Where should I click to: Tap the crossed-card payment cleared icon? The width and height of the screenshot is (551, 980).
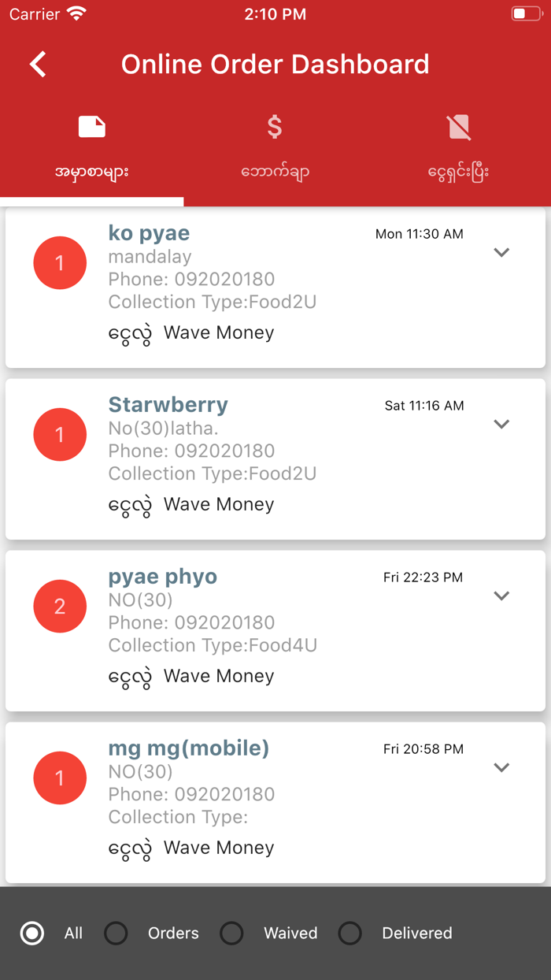pyautogui.click(x=459, y=126)
